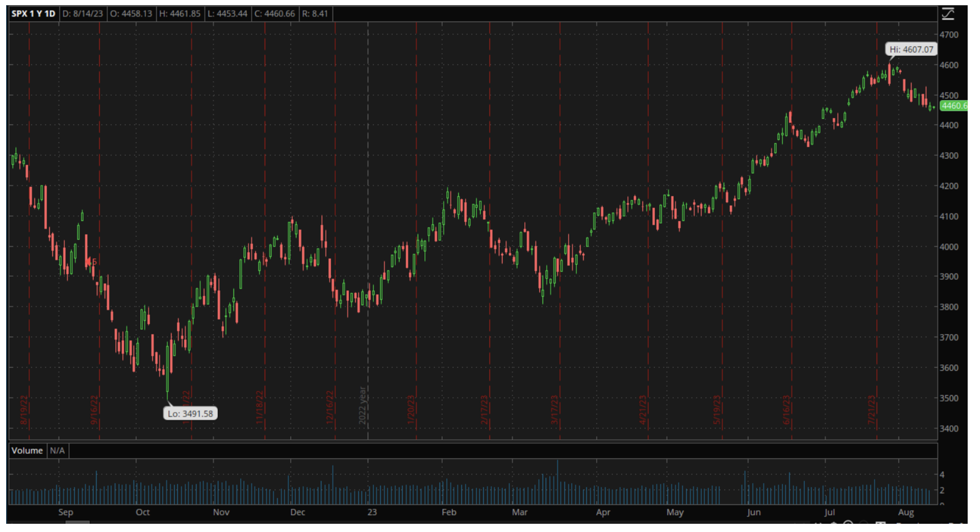Click the N/A volume value
980x532 pixels.
click(x=57, y=450)
